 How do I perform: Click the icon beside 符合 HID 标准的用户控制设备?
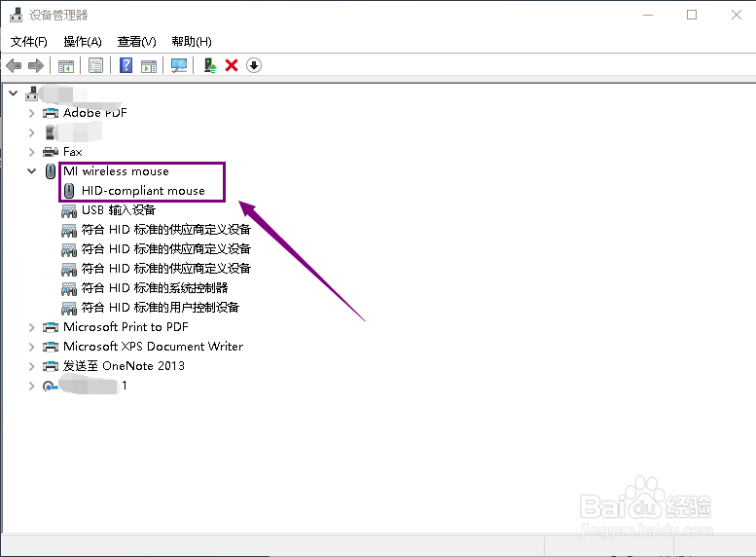click(69, 308)
